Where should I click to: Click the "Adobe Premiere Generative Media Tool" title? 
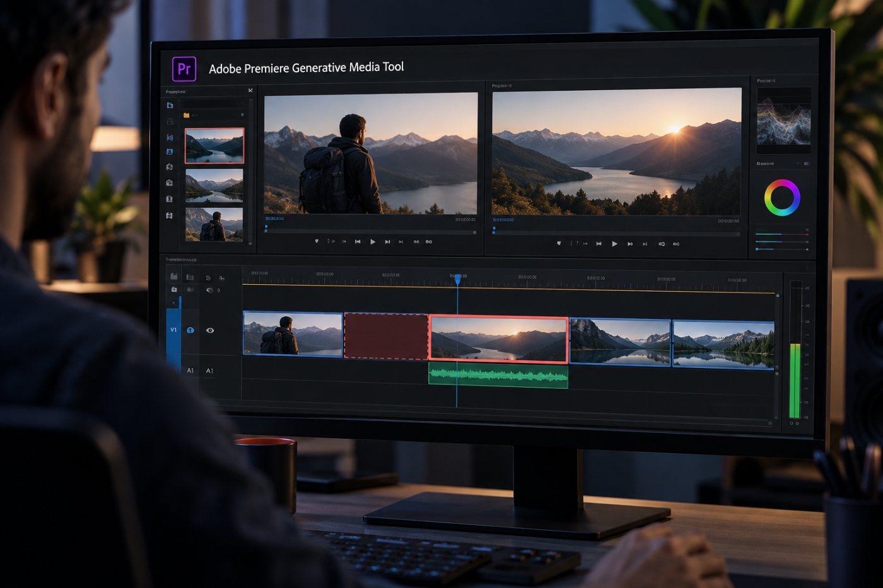click(x=306, y=67)
